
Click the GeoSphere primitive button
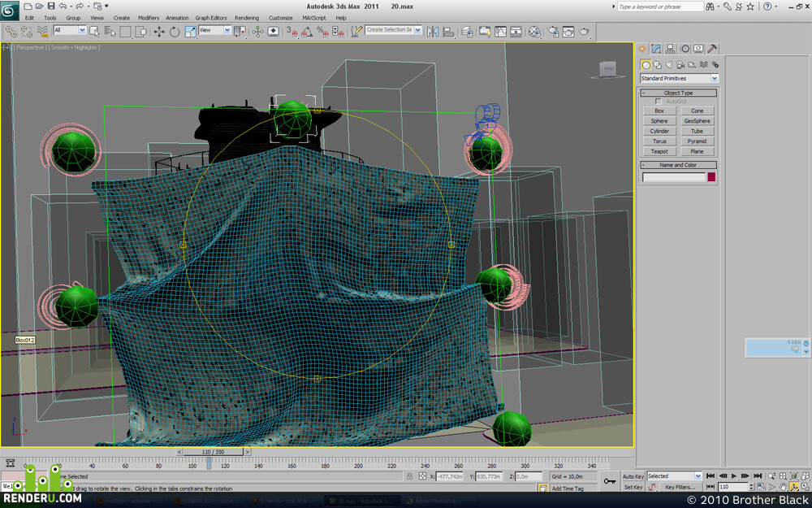pos(697,121)
